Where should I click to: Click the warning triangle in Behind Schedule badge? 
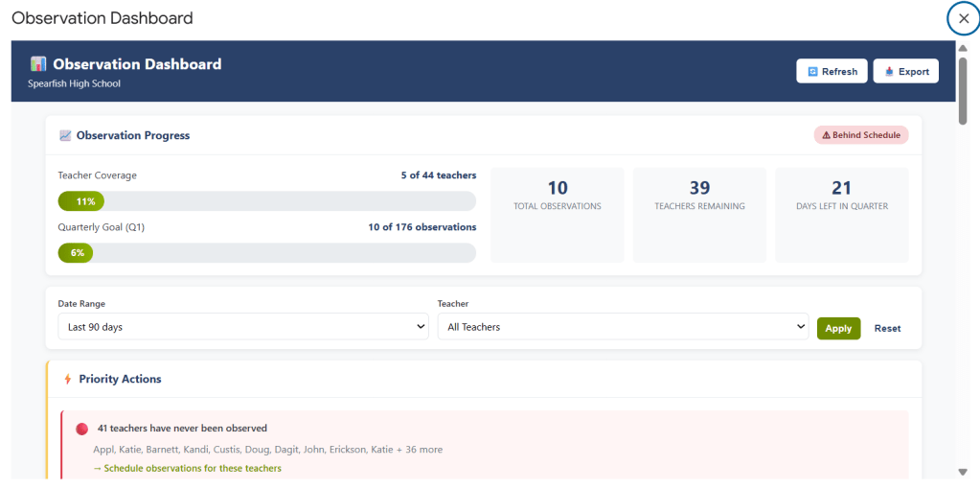tap(826, 135)
